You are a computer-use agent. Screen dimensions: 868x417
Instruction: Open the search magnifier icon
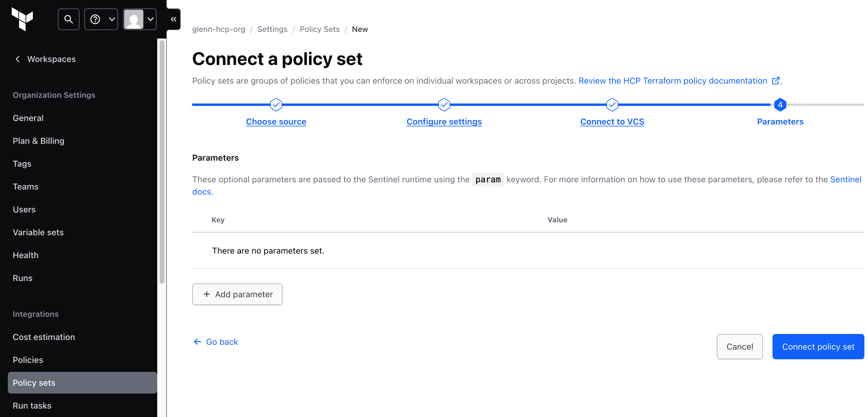pyautogui.click(x=68, y=19)
